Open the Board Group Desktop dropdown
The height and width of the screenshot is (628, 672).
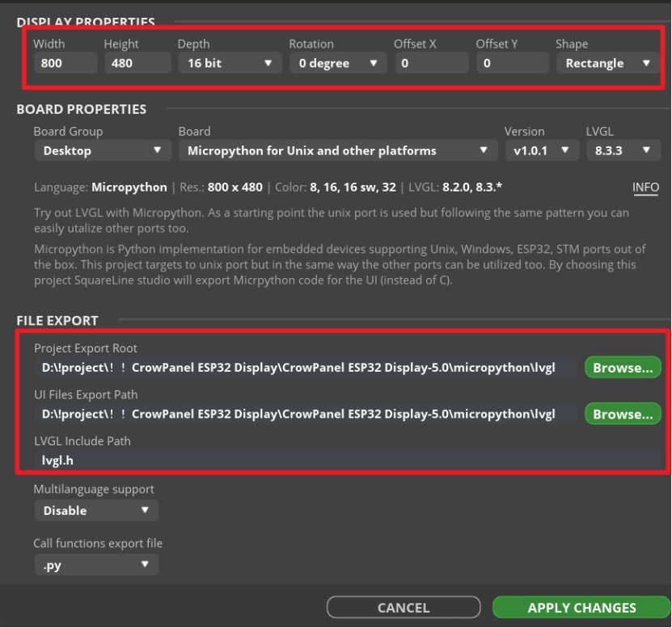click(104, 150)
